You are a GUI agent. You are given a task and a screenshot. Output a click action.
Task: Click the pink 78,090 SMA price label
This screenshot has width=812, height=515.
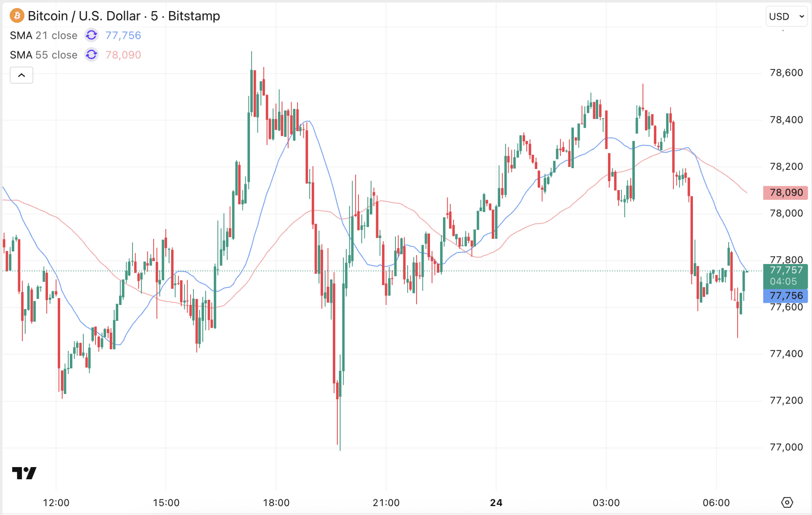pyautogui.click(x=785, y=193)
